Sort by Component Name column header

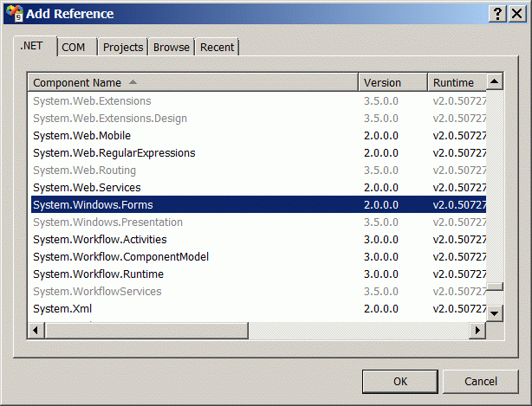point(193,82)
